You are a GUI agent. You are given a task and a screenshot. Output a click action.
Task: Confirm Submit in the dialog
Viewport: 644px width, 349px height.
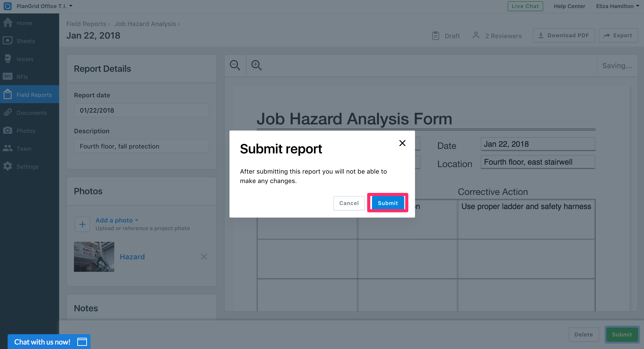[x=388, y=203]
